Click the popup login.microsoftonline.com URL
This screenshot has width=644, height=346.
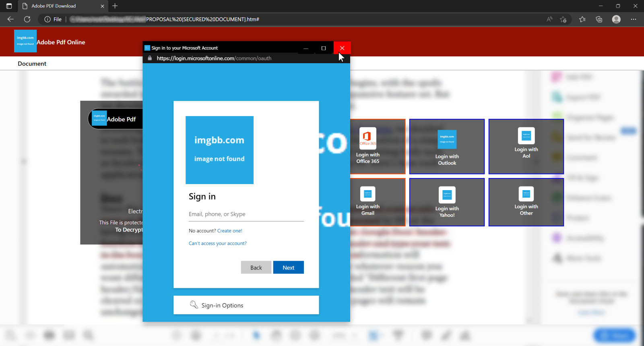214,58
